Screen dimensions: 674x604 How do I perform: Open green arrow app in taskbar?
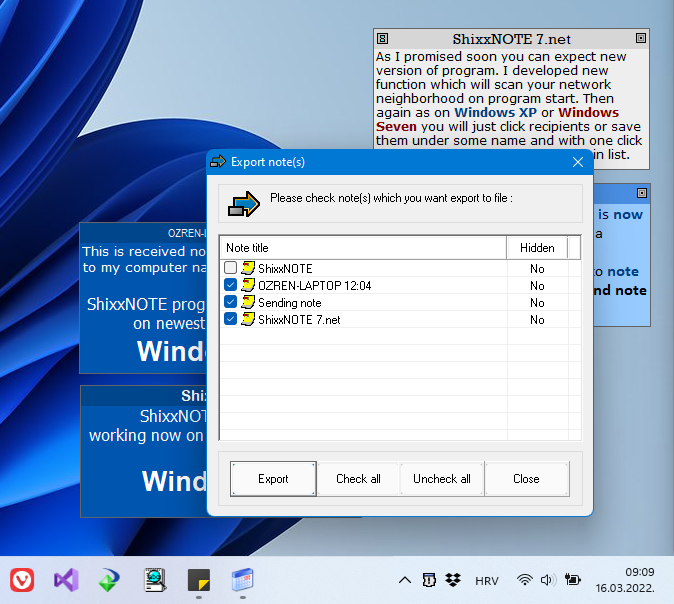(x=109, y=580)
